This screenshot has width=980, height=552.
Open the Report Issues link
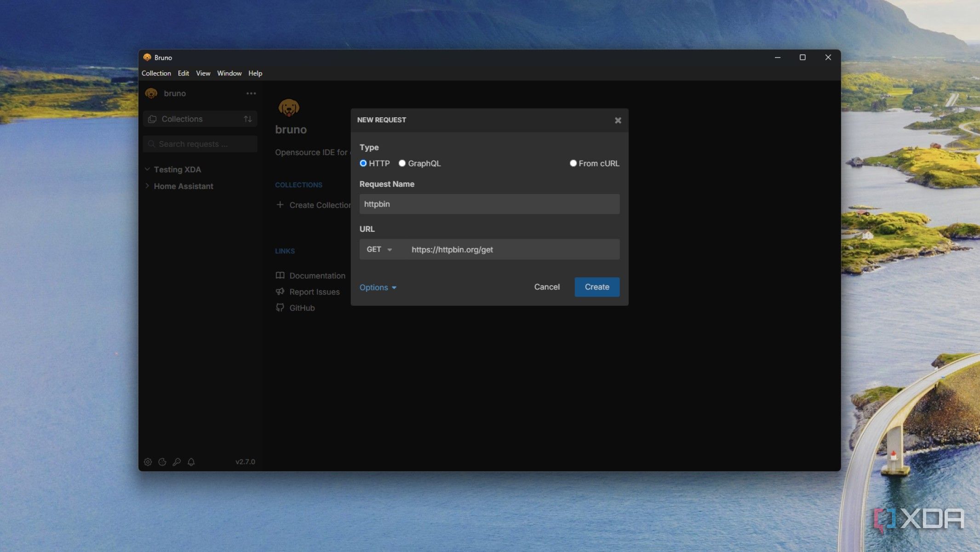[315, 292]
